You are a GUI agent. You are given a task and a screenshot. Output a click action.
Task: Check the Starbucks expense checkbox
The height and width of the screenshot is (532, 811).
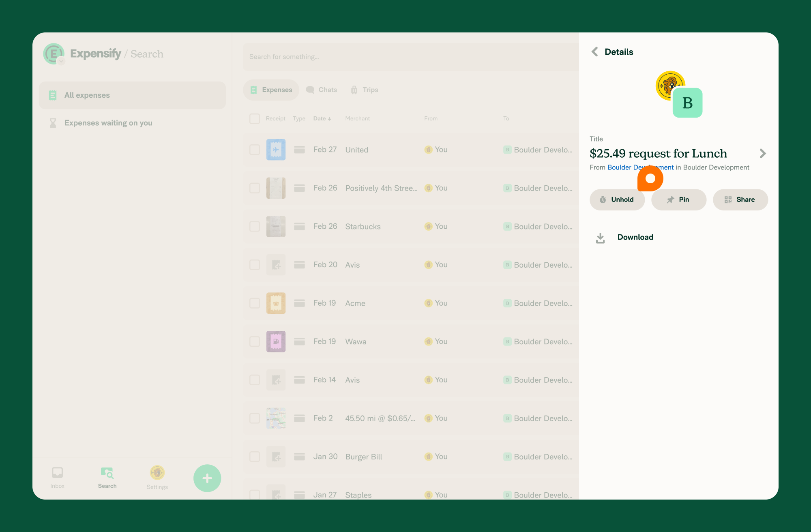coord(255,226)
